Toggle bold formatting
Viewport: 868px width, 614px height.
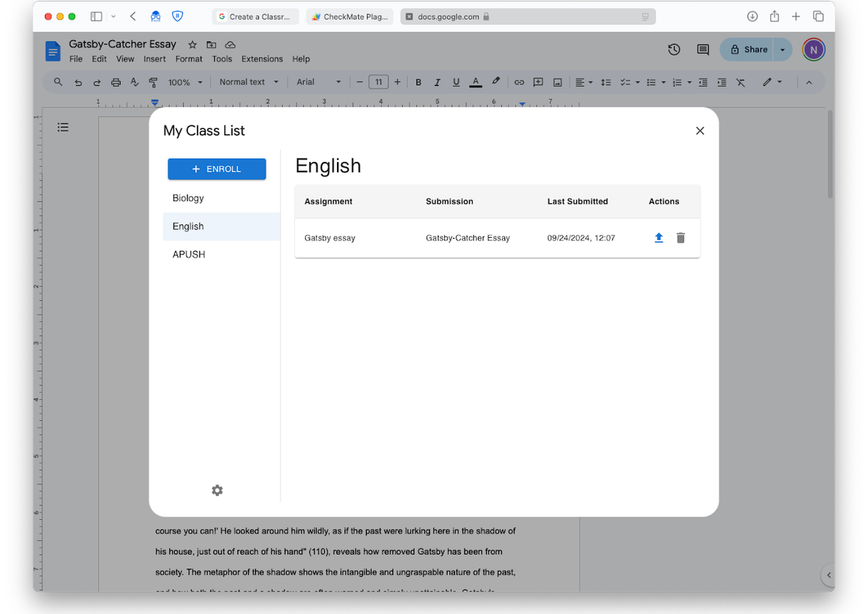coord(418,82)
